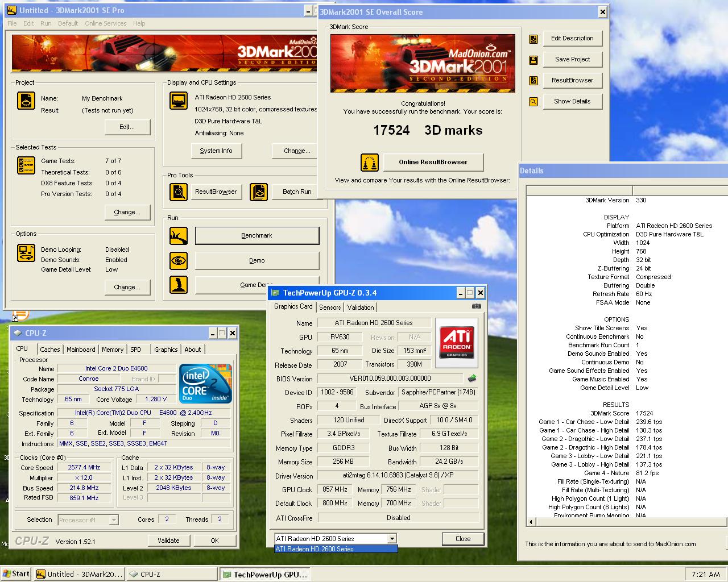Switch to the Mainboard tab in CPU-Z
This screenshot has height=582, width=728.
(81, 350)
